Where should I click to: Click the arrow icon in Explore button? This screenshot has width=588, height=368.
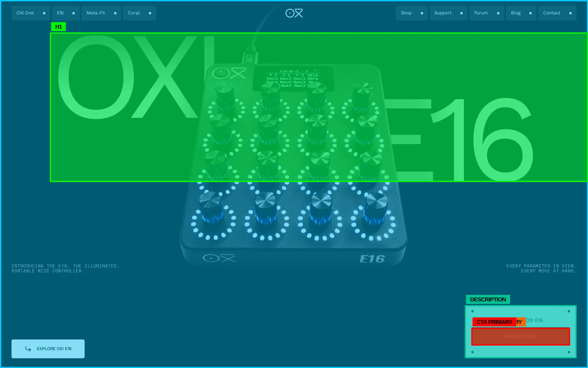pos(28,349)
